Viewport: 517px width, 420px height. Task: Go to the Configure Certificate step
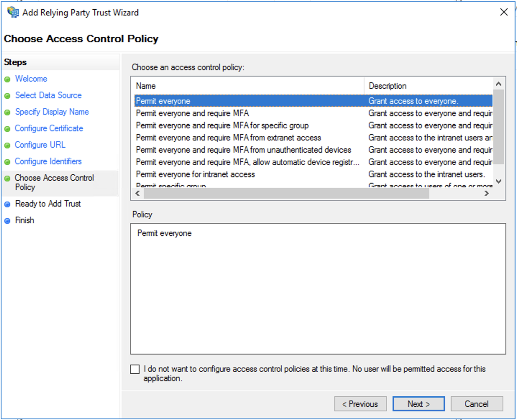coord(49,128)
